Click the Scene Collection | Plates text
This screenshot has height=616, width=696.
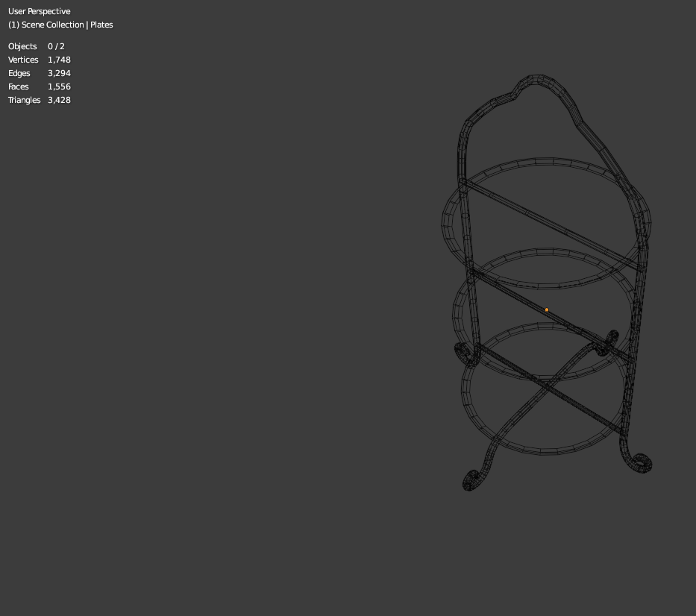pos(60,25)
